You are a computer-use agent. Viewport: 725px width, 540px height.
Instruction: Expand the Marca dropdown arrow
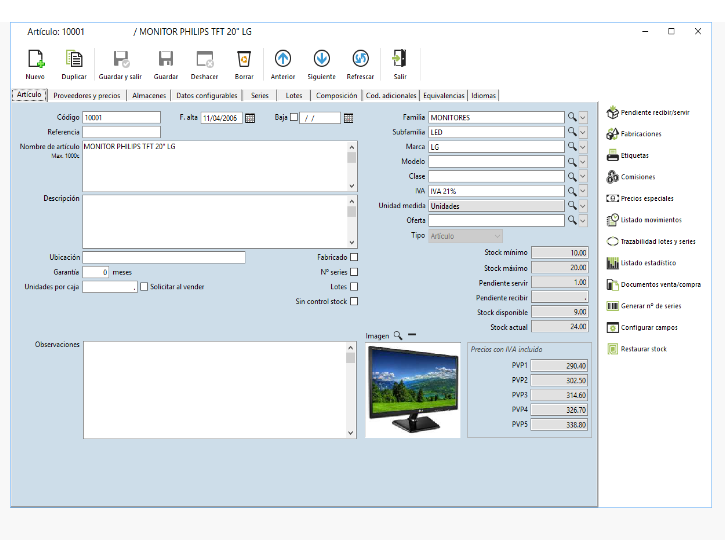(x=583, y=147)
